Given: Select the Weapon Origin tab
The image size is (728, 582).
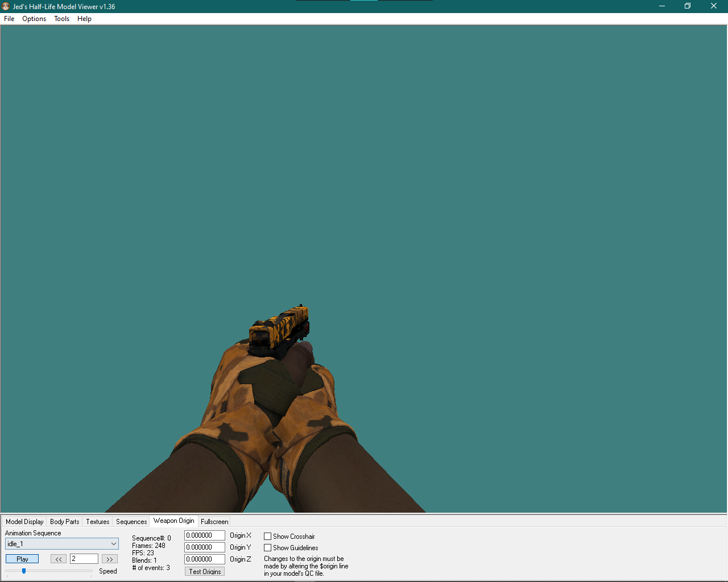Looking at the screenshot, I should click(174, 521).
